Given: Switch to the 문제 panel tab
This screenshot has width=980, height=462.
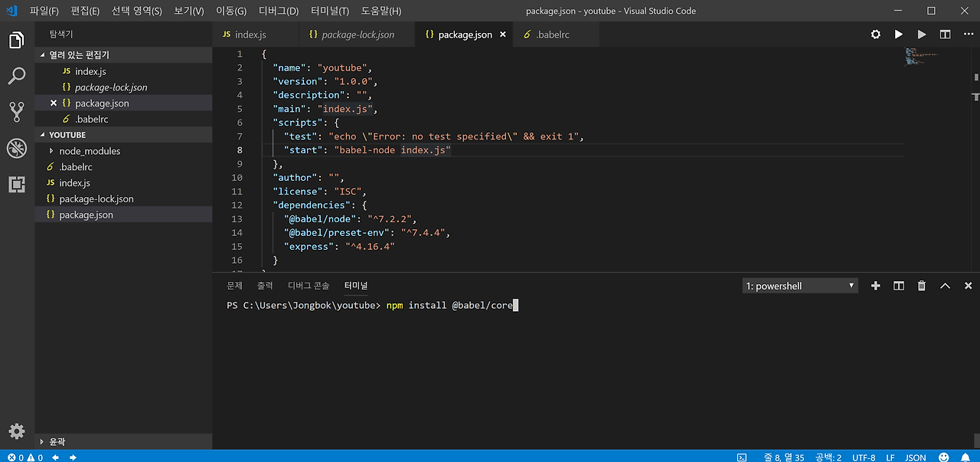Looking at the screenshot, I should tap(234, 286).
